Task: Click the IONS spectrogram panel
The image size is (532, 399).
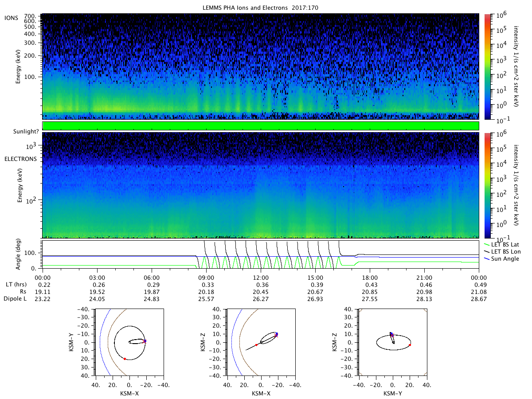Action: tap(261, 66)
